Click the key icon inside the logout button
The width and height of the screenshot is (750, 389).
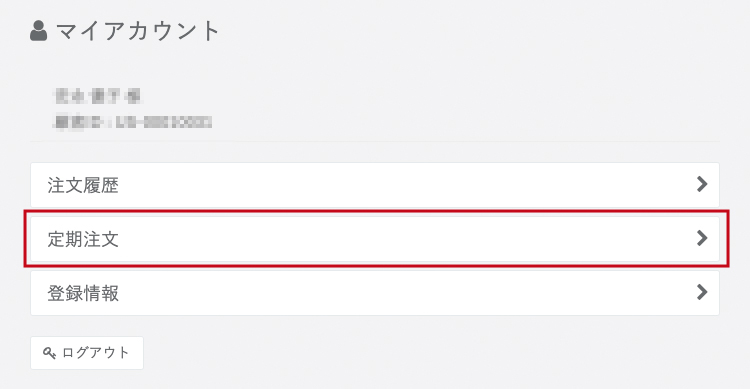[x=49, y=353]
